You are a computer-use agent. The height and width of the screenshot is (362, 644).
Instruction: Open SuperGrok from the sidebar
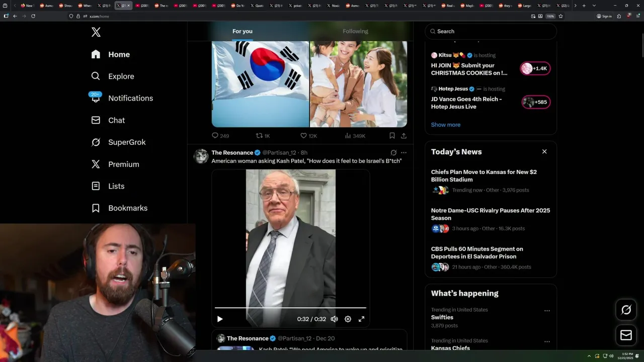(x=118, y=142)
